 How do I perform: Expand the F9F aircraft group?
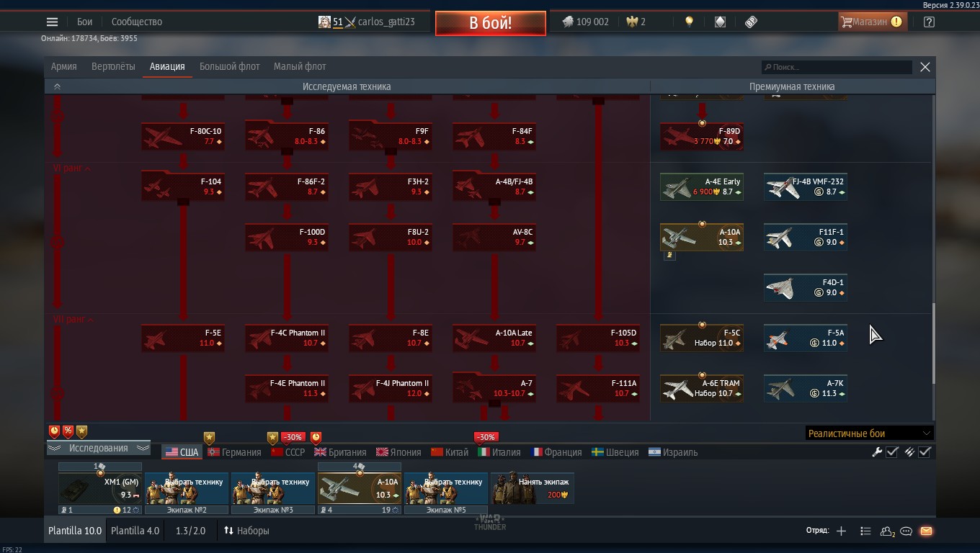click(x=391, y=136)
